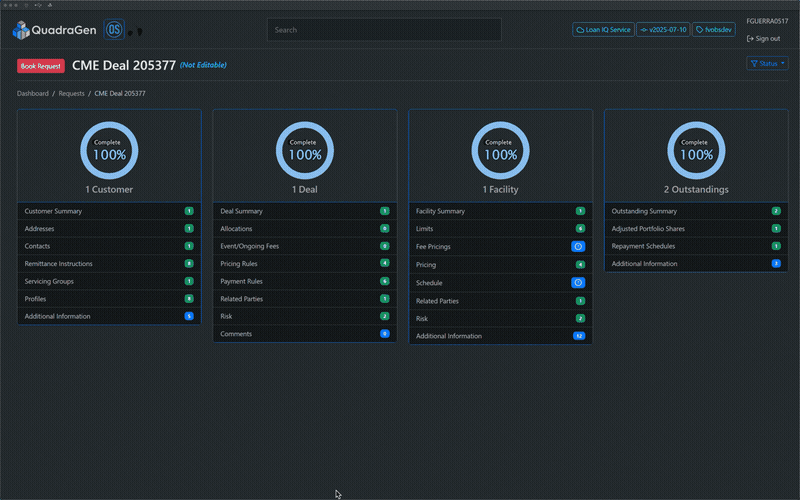
Task: Open Profiles row
Action: tap(109, 299)
